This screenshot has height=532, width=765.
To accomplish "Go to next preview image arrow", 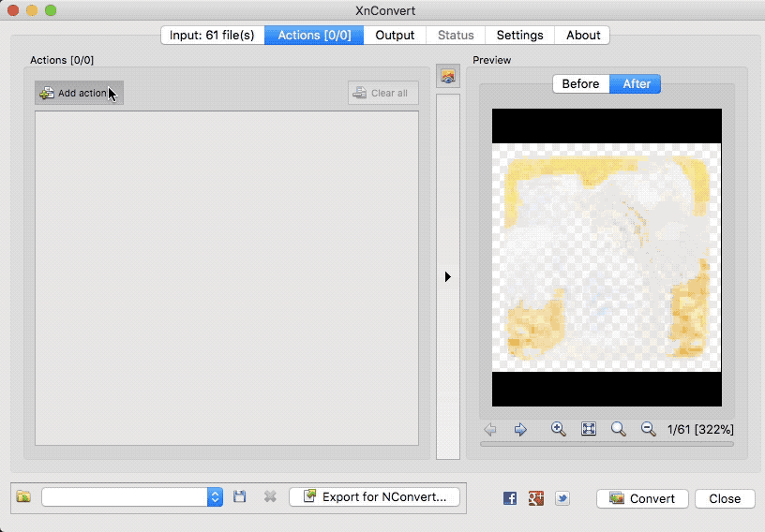I will (x=520, y=429).
